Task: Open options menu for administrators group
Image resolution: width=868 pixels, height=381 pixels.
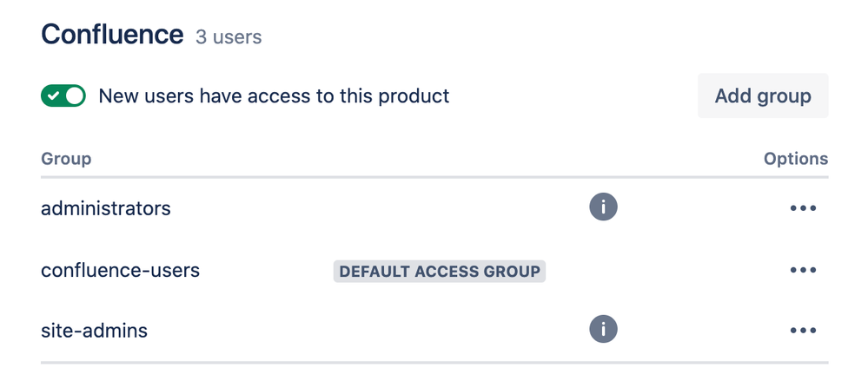Action: pos(803,208)
